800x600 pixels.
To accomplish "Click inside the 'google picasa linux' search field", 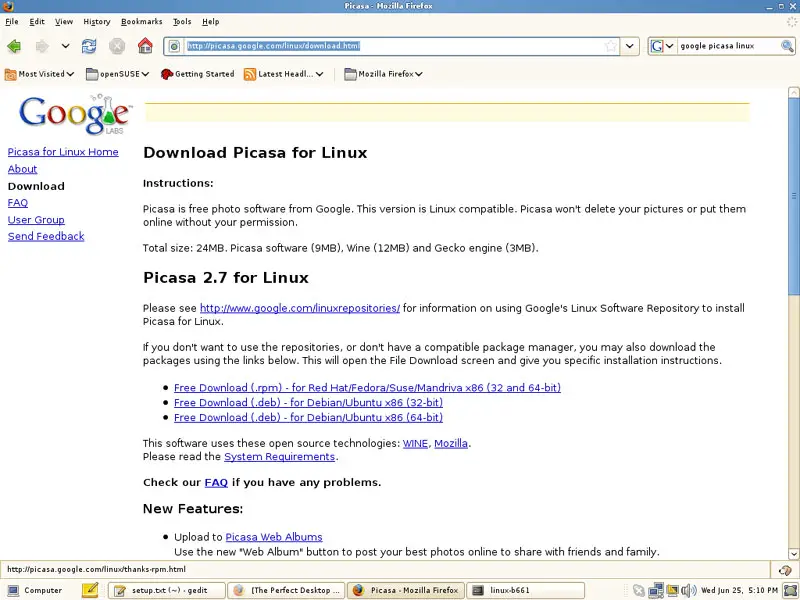I will pos(728,46).
